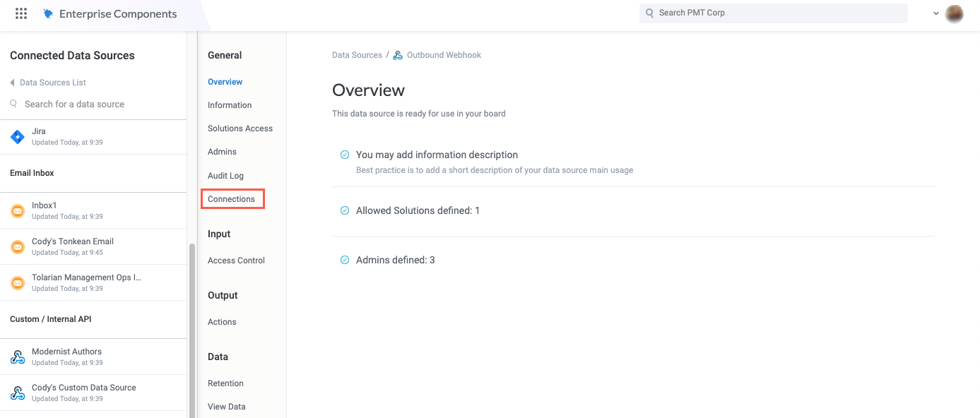
Task: Click Cody's Custom Data Source webhook icon
Action: pos(17,393)
